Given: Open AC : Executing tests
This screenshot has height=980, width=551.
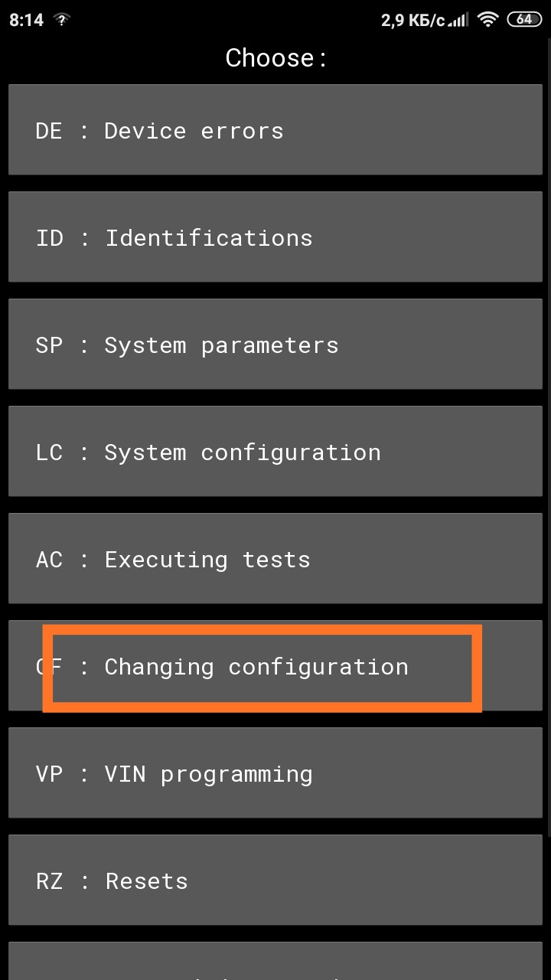Looking at the screenshot, I should point(275,559).
